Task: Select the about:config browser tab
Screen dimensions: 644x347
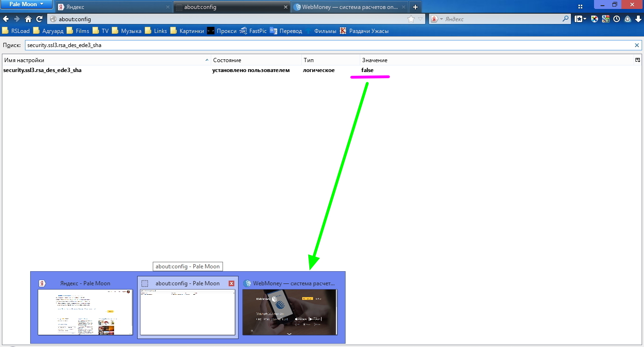Action: (x=231, y=7)
